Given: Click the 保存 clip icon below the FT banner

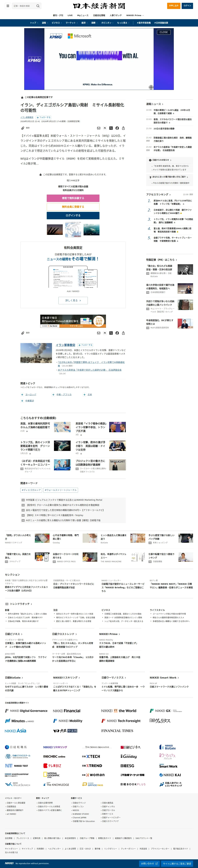Looking at the screenshot, I should [23, 333].
